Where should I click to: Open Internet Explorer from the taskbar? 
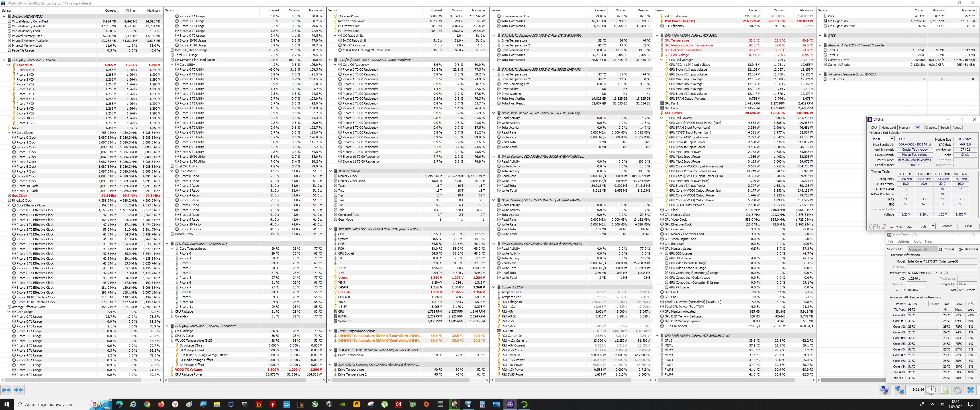point(133,404)
